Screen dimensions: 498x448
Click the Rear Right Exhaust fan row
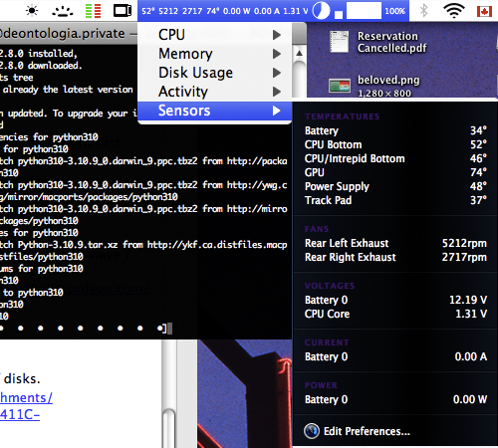395,257
